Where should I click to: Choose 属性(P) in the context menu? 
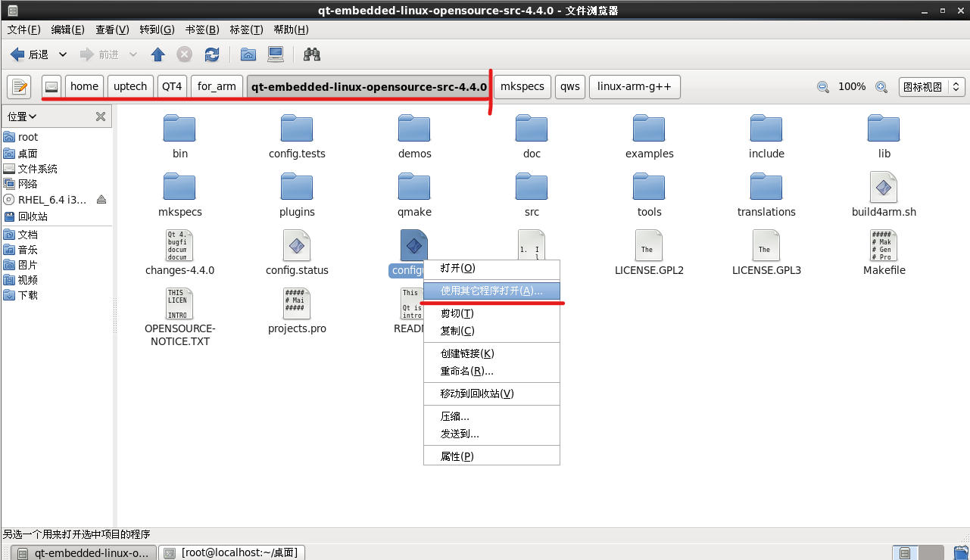(491, 456)
